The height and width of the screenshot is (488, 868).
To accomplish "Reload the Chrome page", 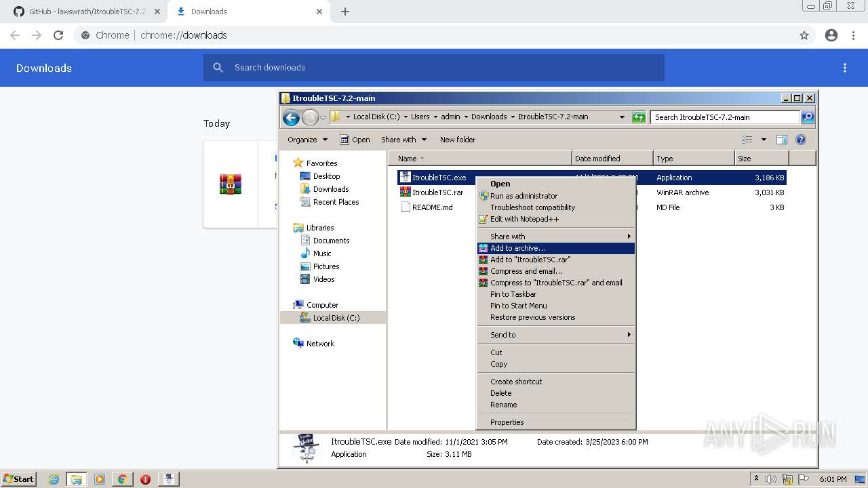I will pyautogui.click(x=58, y=35).
